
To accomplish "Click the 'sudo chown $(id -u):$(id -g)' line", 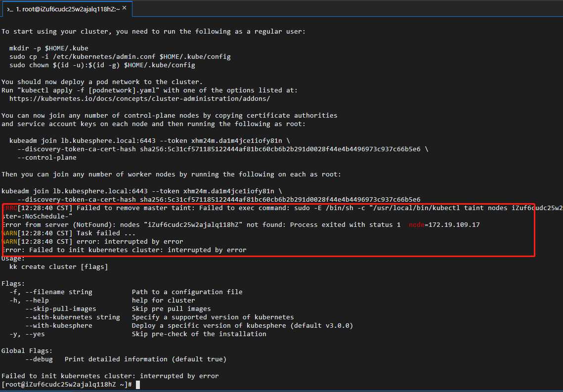I will 102,65.
